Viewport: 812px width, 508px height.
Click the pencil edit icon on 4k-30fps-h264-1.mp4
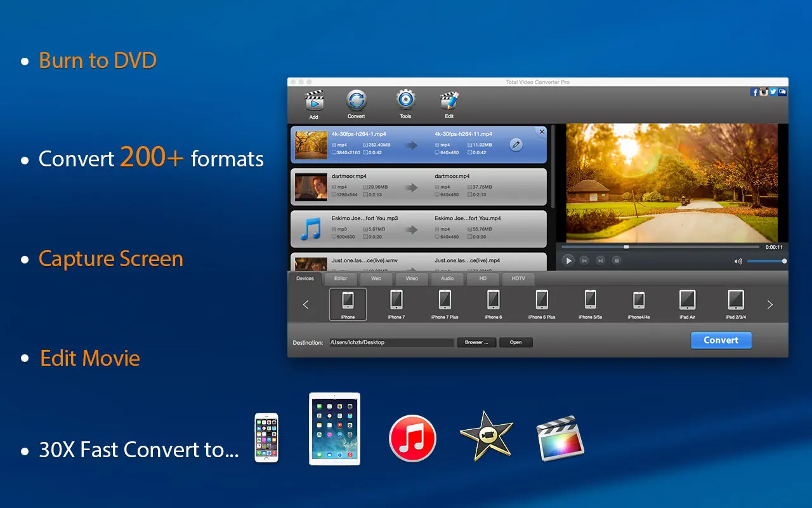516,145
